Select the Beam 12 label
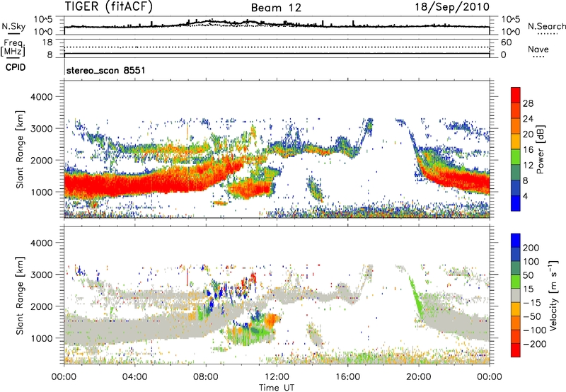The width and height of the screenshot is (566, 392). [x=276, y=8]
